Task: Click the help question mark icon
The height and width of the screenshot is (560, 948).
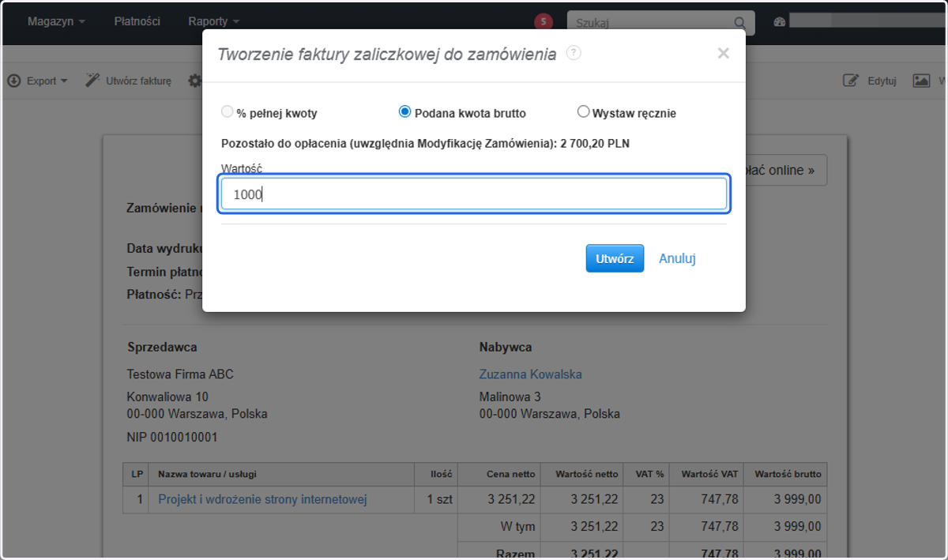Action: point(574,53)
